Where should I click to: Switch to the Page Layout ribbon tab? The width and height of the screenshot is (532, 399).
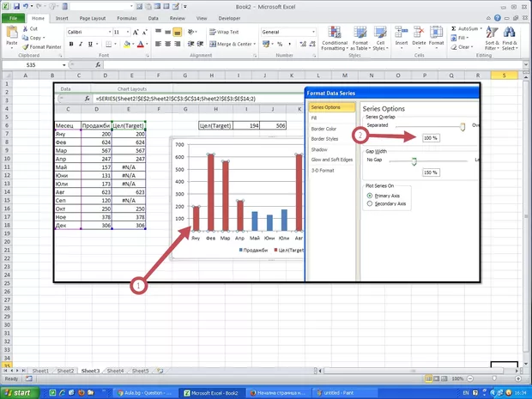tap(93, 16)
